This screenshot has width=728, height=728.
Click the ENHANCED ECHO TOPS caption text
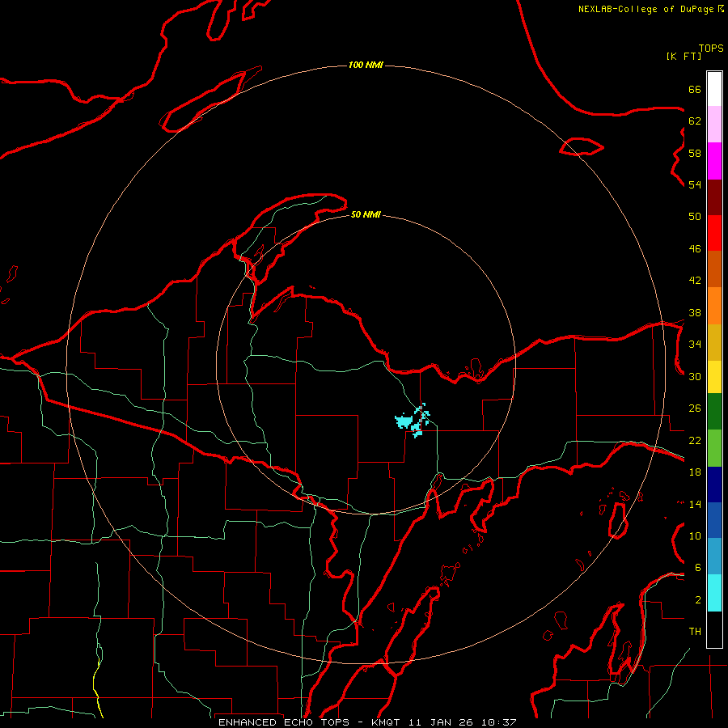click(284, 722)
